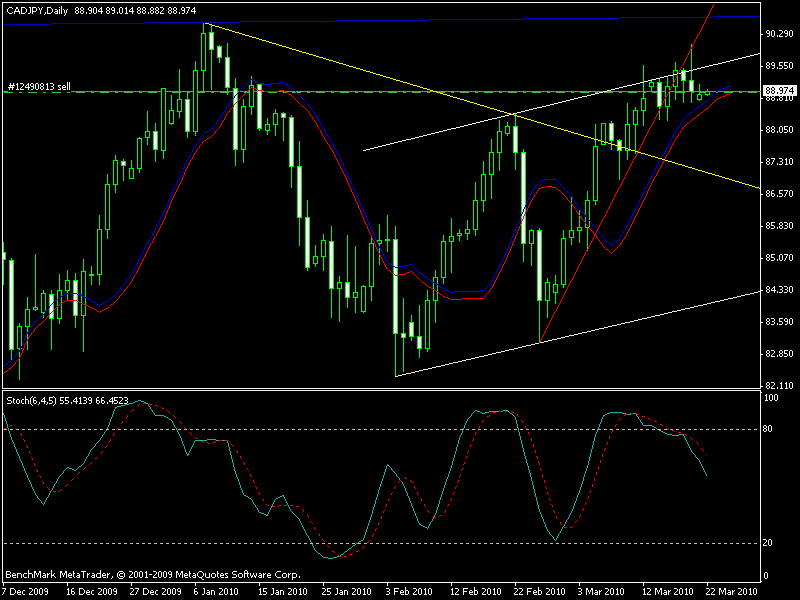Click the 87.310 price axis label
Screen dimensions: 800x600
point(779,162)
